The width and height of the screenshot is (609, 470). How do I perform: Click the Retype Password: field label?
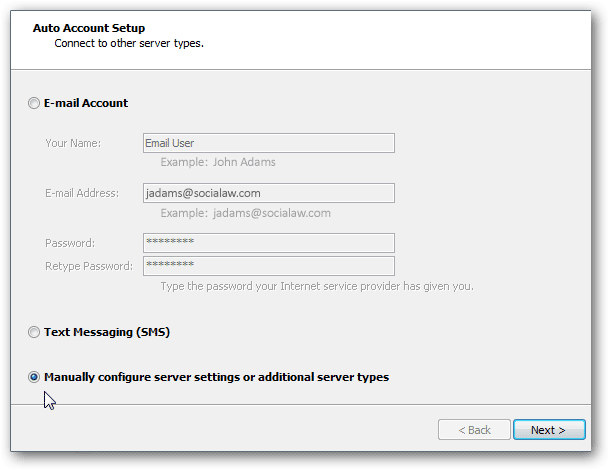click(89, 266)
